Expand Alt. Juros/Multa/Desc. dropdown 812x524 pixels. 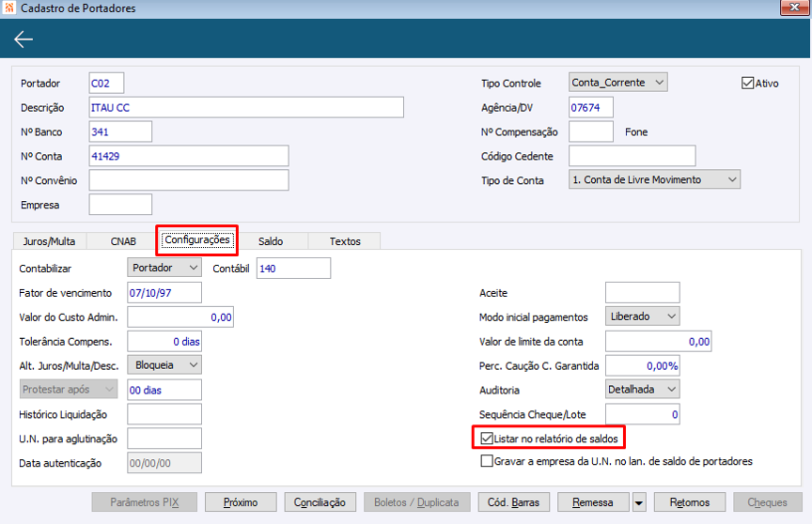point(164,364)
